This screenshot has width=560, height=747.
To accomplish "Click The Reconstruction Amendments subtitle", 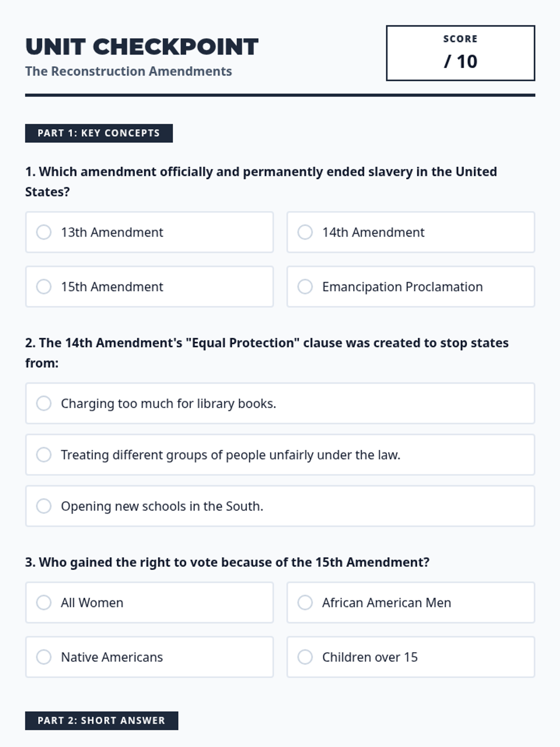I will pyautogui.click(x=128, y=71).
